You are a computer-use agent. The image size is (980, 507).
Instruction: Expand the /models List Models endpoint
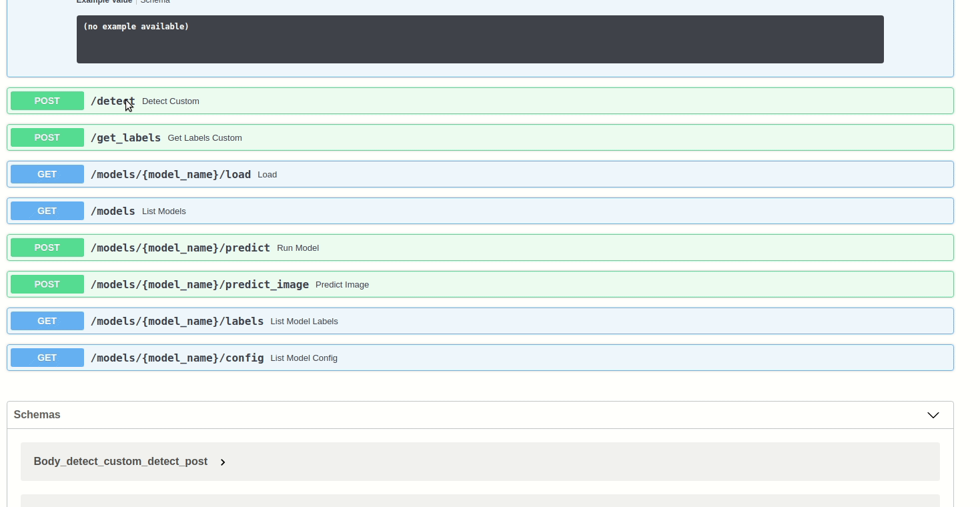400,211
